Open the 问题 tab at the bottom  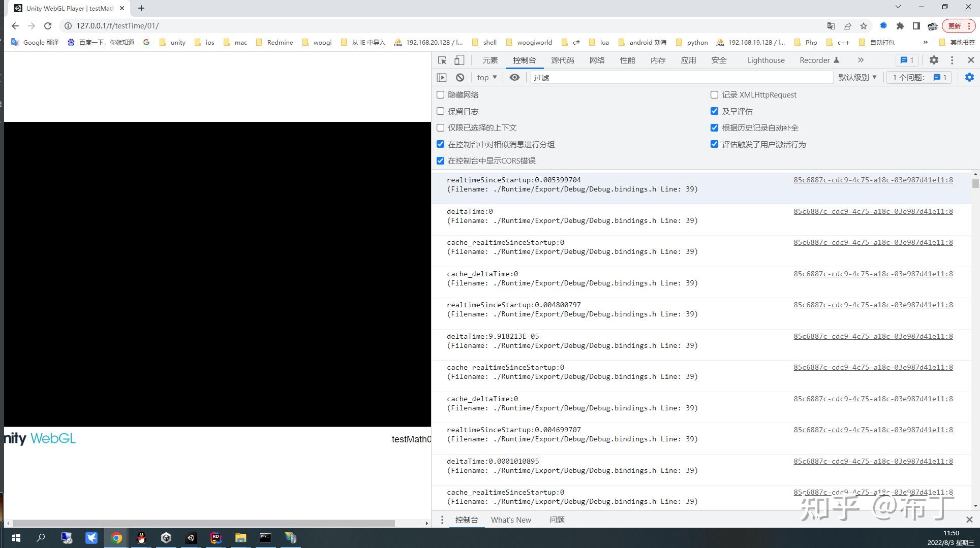pyautogui.click(x=557, y=520)
